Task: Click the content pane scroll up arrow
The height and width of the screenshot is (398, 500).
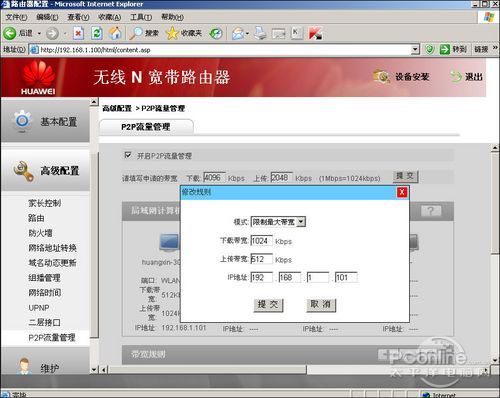Action: tap(495, 148)
